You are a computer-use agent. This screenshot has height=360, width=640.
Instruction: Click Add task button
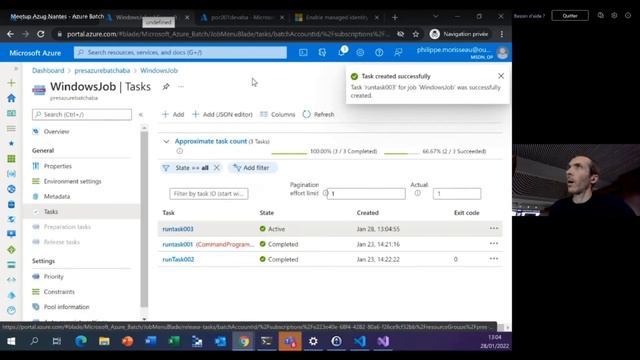(173, 114)
